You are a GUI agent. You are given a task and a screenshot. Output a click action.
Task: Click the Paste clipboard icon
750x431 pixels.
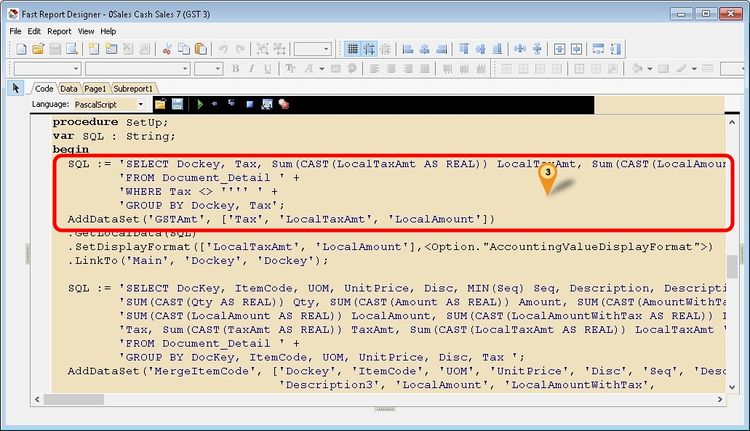pyautogui.click(x=201, y=49)
